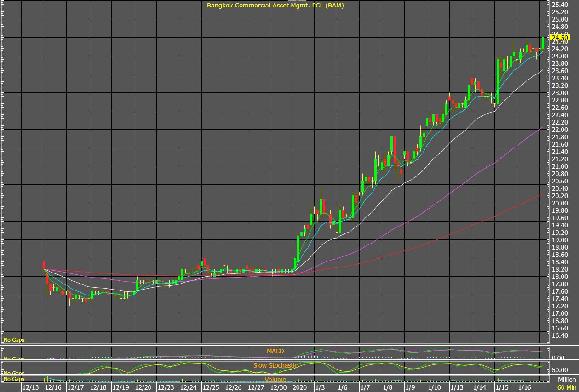Toggle No Gaps label in Volume panel
The width and height of the screenshot is (579, 392).
(x=14, y=379)
